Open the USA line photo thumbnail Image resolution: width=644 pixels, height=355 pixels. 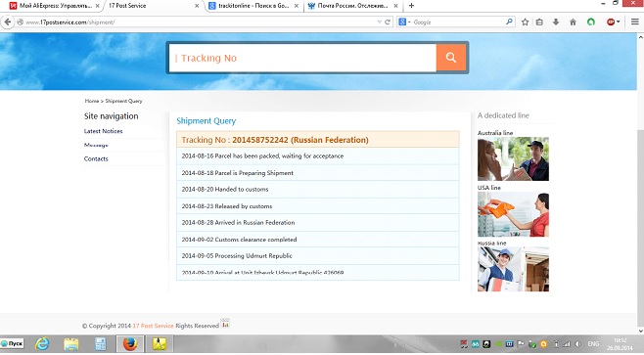click(513, 214)
